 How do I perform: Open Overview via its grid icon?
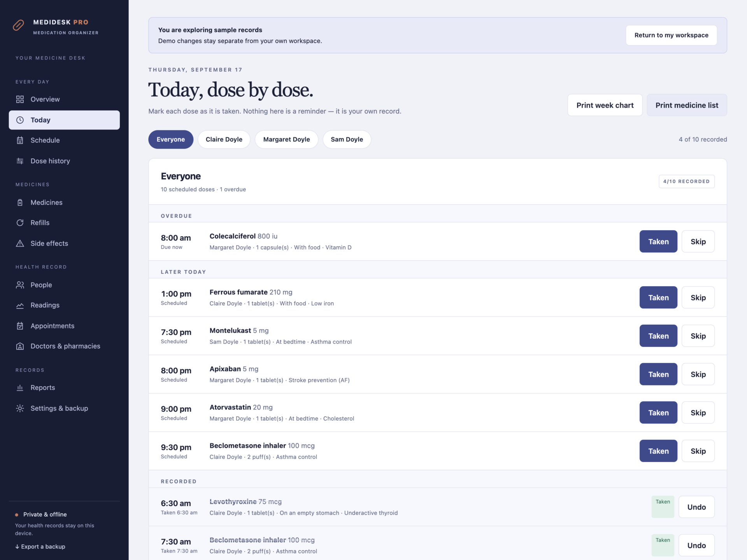(x=20, y=99)
